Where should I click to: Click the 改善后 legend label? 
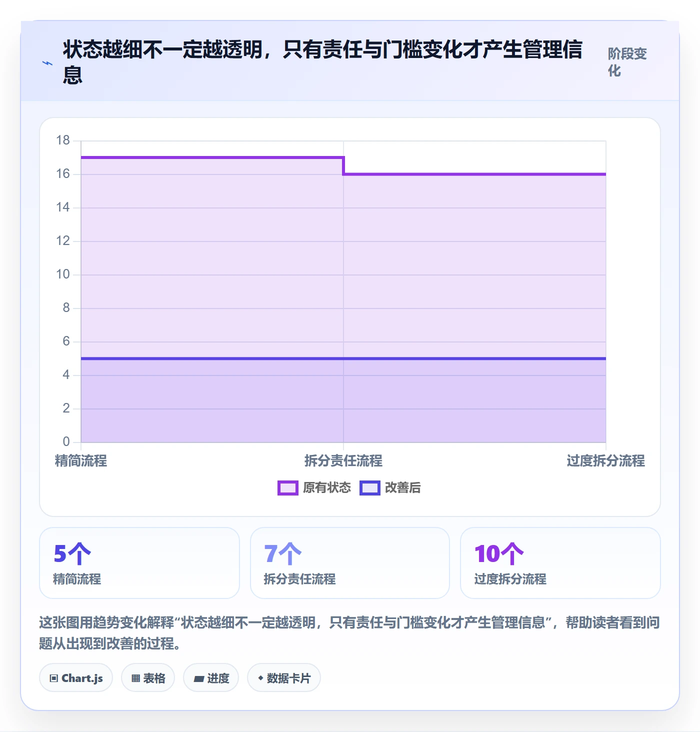click(403, 488)
